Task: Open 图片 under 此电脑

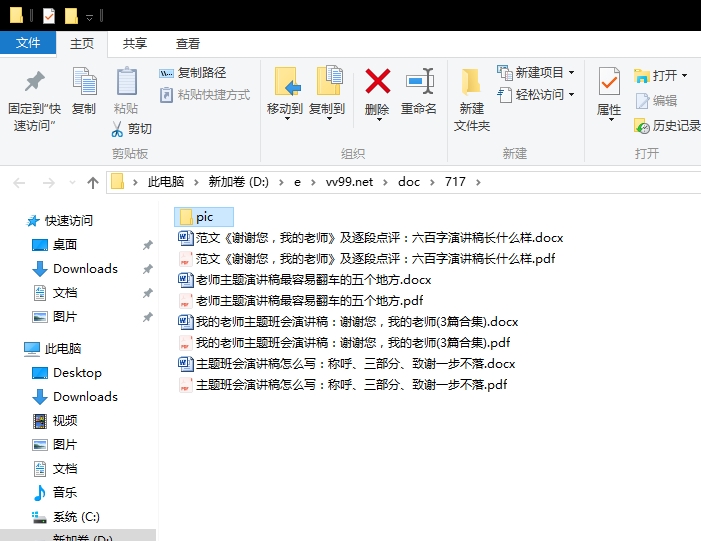Action: 55,444
